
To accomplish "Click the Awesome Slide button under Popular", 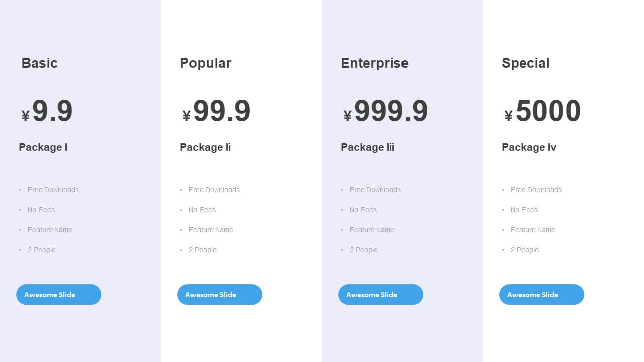I will pyautogui.click(x=219, y=295).
